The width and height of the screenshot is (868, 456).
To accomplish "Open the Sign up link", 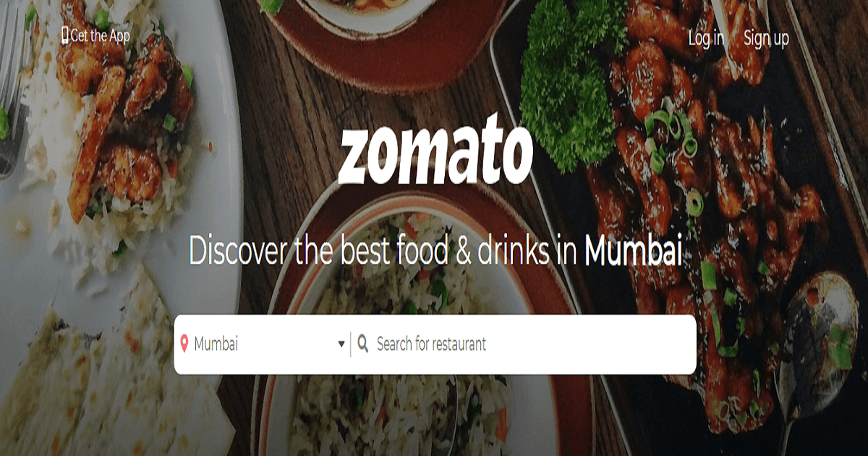I will (766, 38).
